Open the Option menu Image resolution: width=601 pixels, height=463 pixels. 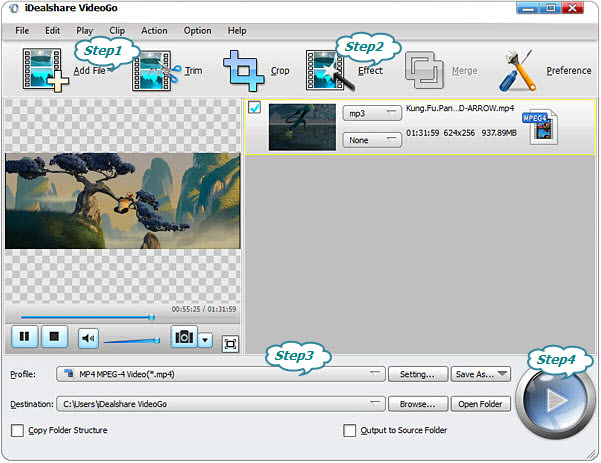pyautogui.click(x=197, y=31)
